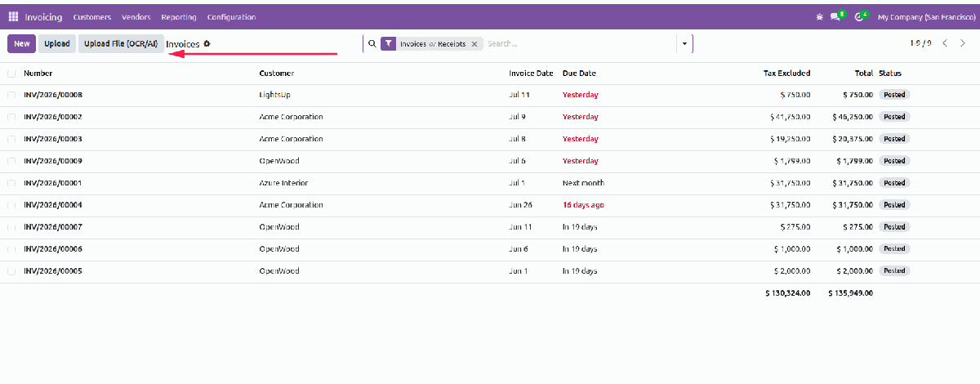The image size is (980, 384).
Task: Check the box for INV/2026/00007
Action: tap(11, 227)
